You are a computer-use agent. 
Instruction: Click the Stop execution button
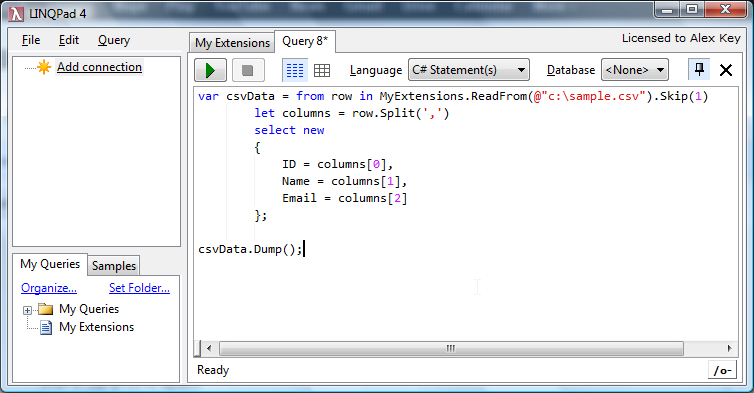(x=248, y=70)
